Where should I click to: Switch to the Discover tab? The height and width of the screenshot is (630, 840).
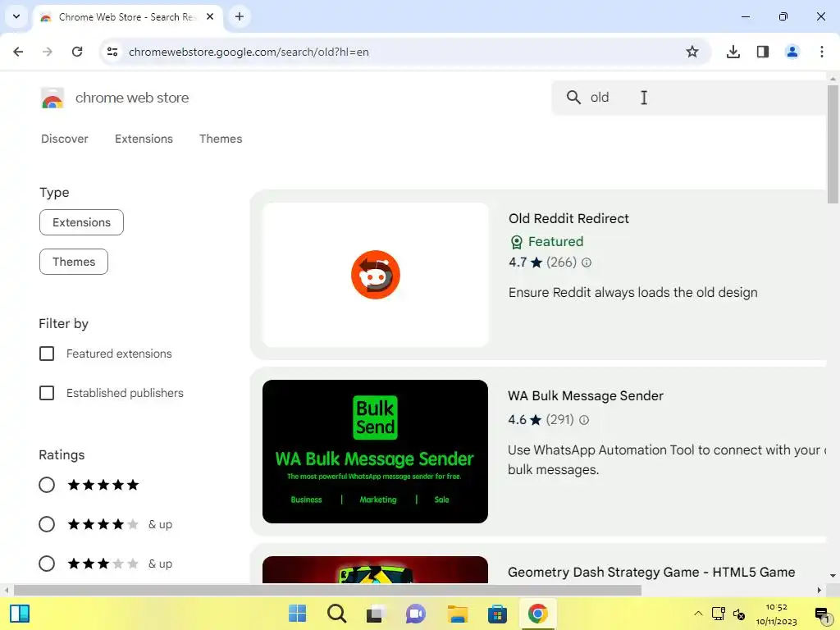[64, 139]
